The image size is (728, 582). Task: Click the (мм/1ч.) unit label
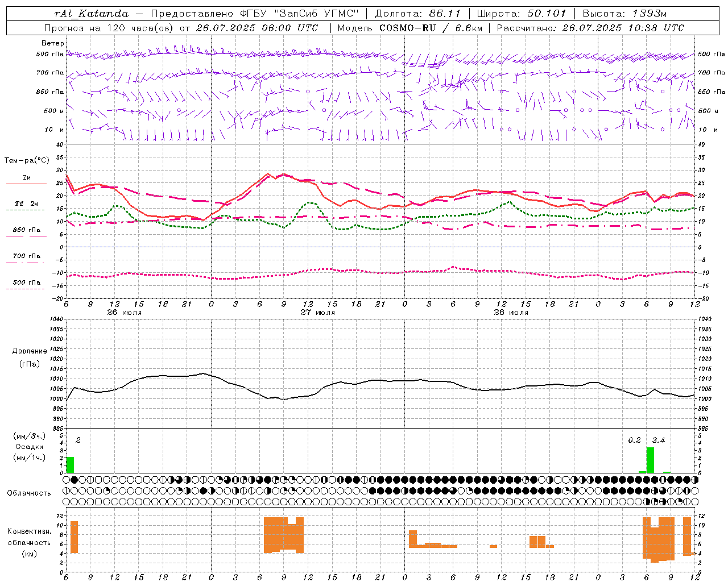point(29,457)
